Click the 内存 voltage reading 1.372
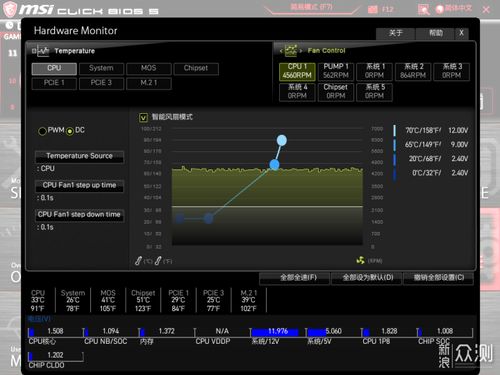500x375 pixels. pos(166,331)
